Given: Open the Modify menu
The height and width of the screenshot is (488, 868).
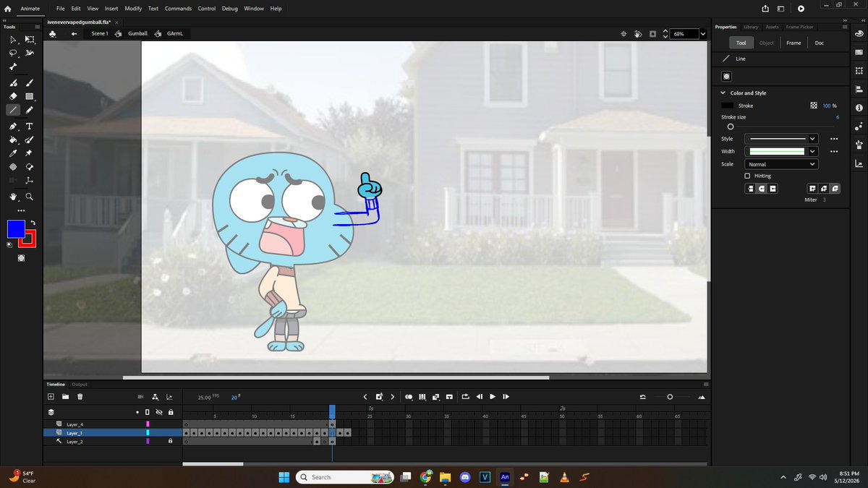Looking at the screenshot, I should [133, 9].
